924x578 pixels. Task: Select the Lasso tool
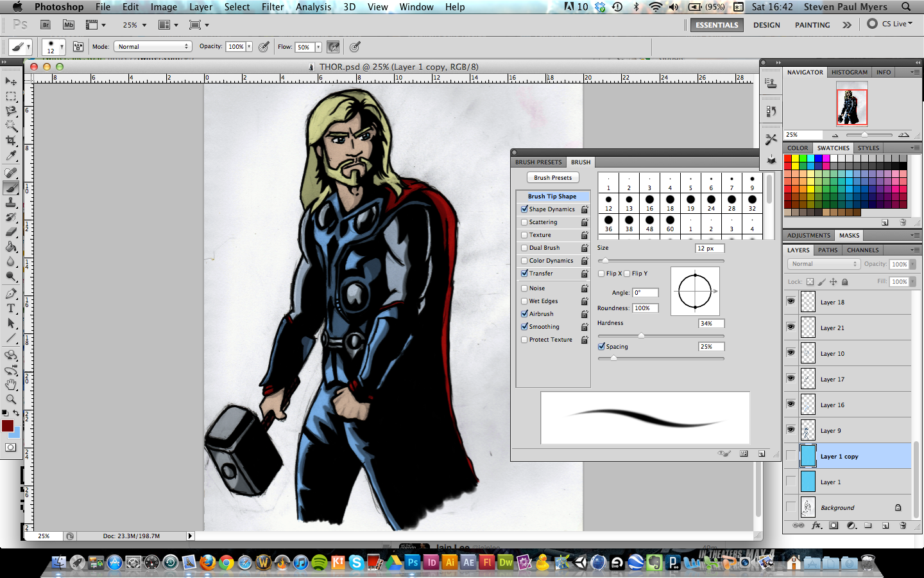point(11,111)
